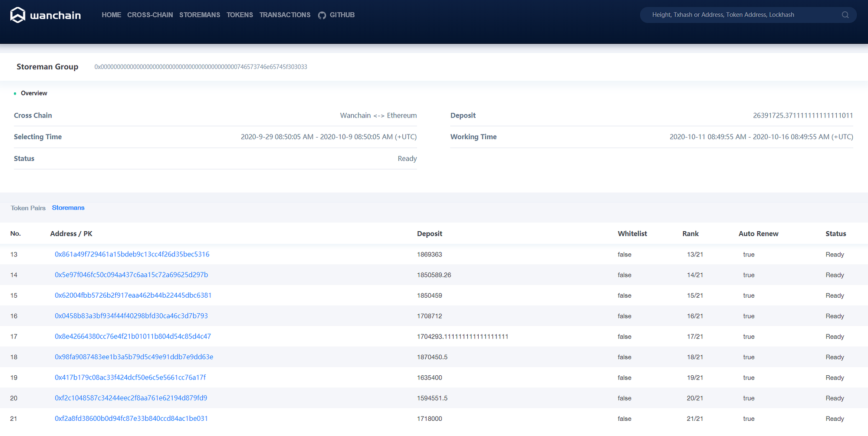868x436 pixels.
Task: Open the TRANSACTIONS menu item
Action: pyautogui.click(x=285, y=15)
